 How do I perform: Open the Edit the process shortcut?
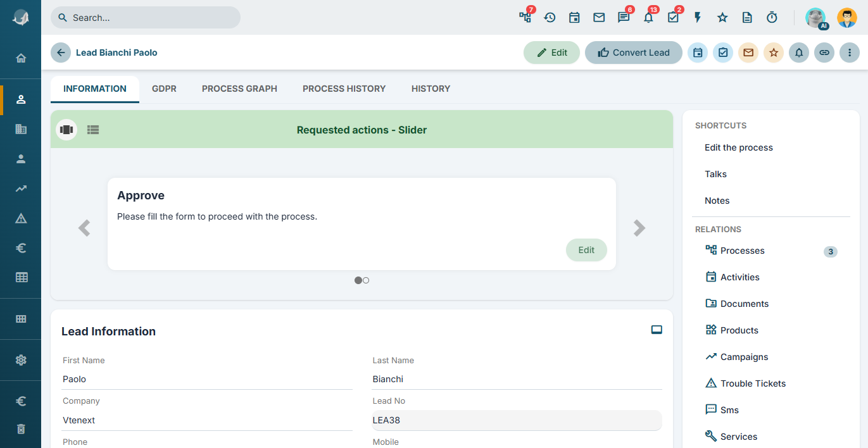[739, 147]
